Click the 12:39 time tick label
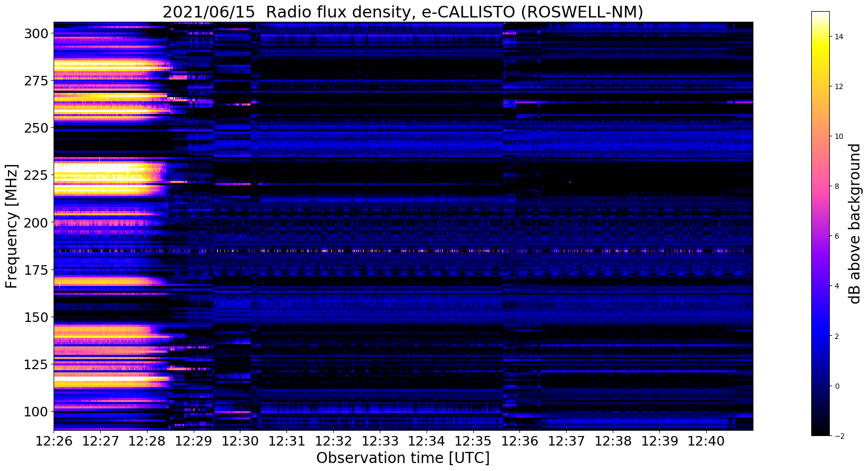Image resolution: width=868 pixels, height=471 pixels. click(x=659, y=441)
